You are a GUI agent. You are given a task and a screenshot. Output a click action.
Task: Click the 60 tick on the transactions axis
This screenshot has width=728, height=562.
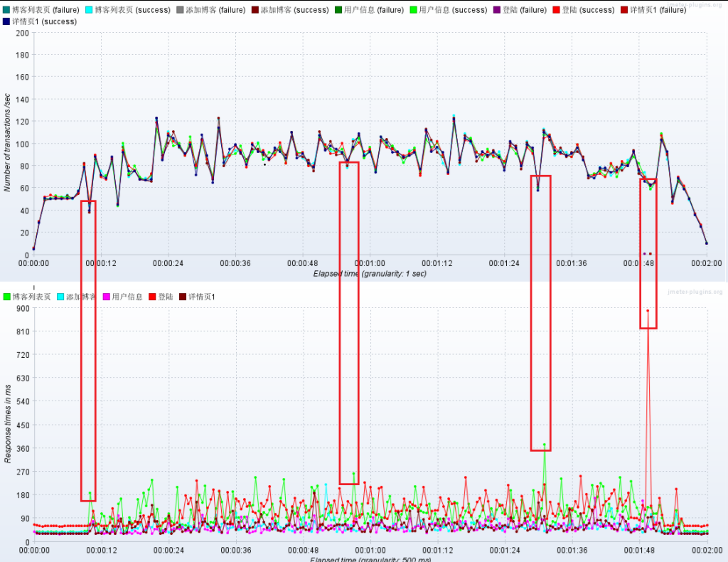(x=24, y=188)
